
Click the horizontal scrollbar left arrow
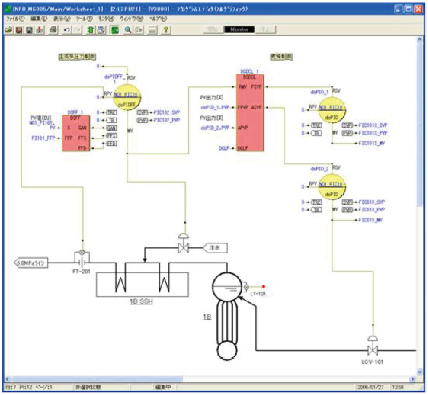point(7,379)
